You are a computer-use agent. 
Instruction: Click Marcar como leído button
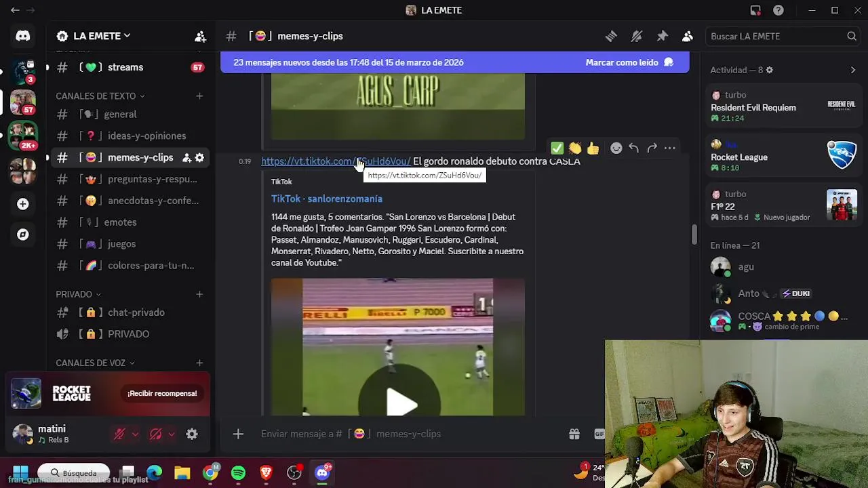629,62
